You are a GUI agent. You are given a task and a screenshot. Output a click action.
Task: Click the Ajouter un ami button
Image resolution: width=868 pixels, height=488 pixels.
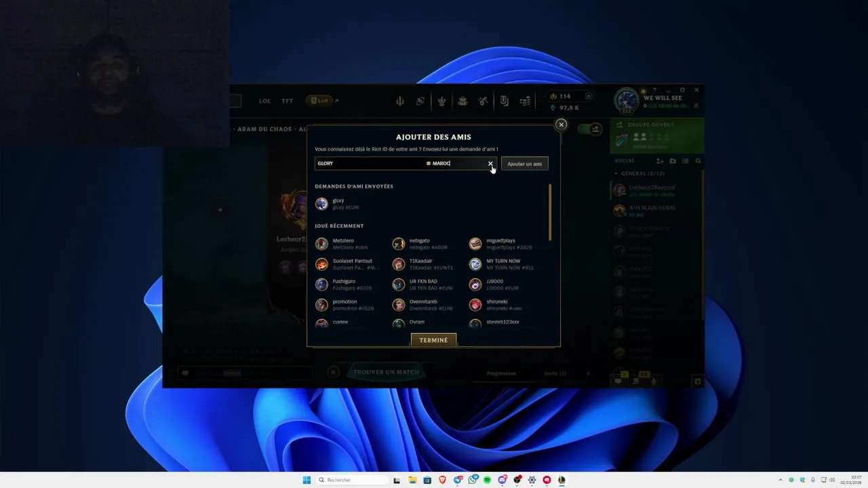(524, 163)
